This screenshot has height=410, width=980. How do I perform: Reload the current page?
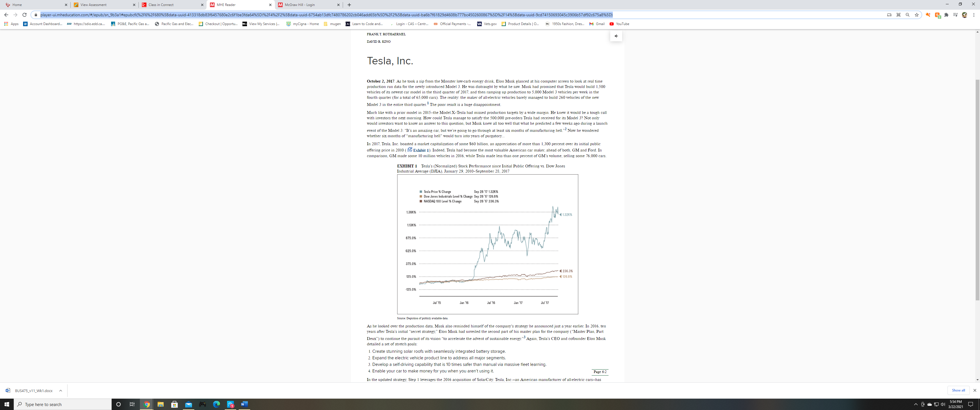pyautogui.click(x=24, y=15)
